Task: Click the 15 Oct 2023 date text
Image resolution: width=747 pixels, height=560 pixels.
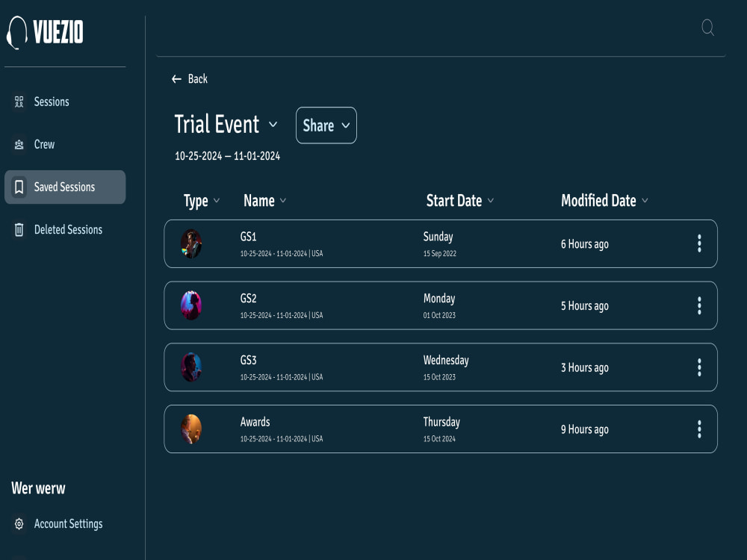Action: click(x=439, y=377)
